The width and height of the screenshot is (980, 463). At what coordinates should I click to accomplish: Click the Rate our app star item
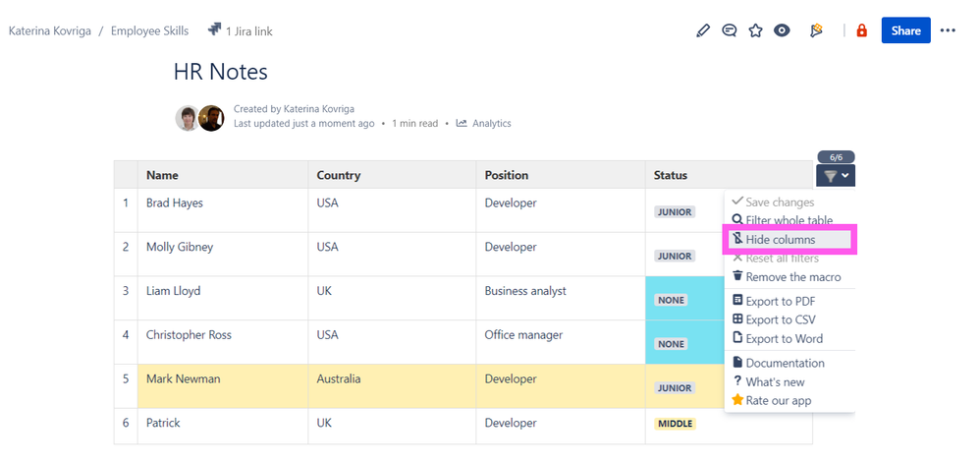pos(778,401)
